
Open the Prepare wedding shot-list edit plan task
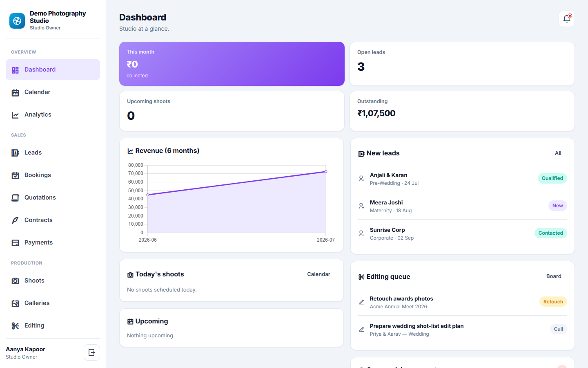(463, 330)
